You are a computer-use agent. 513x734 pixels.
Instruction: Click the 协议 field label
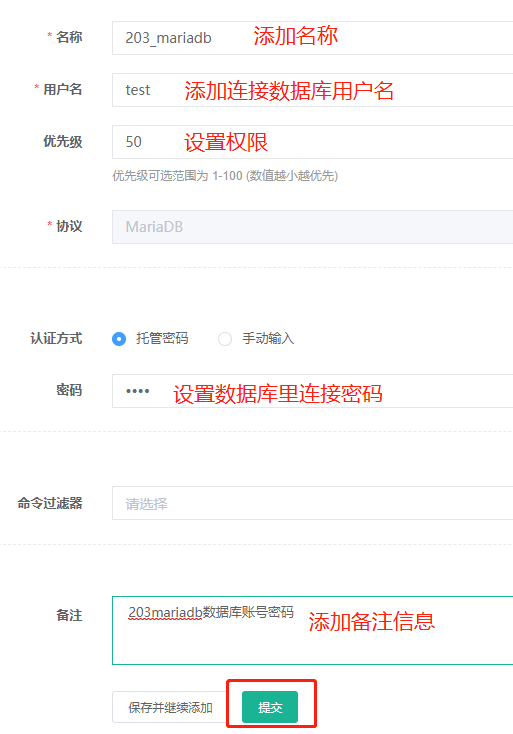tap(69, 226)
